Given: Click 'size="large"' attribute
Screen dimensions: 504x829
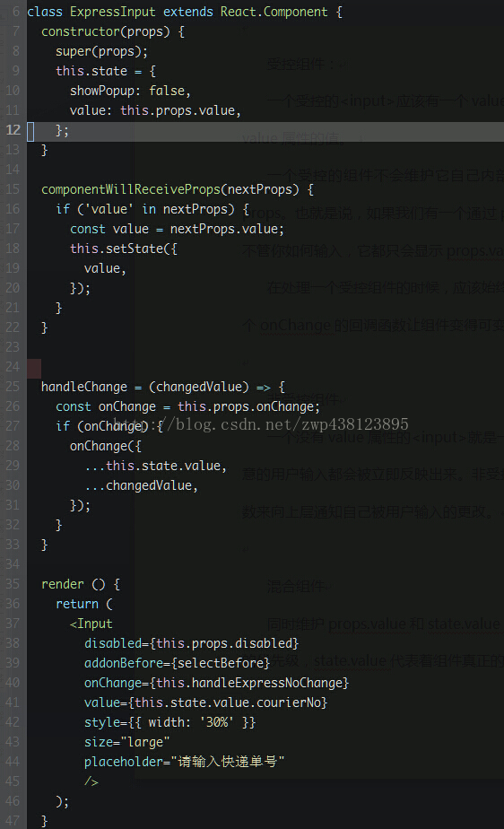Looking at the screenshot, I should pyautogui.click(x=126, y=742).
